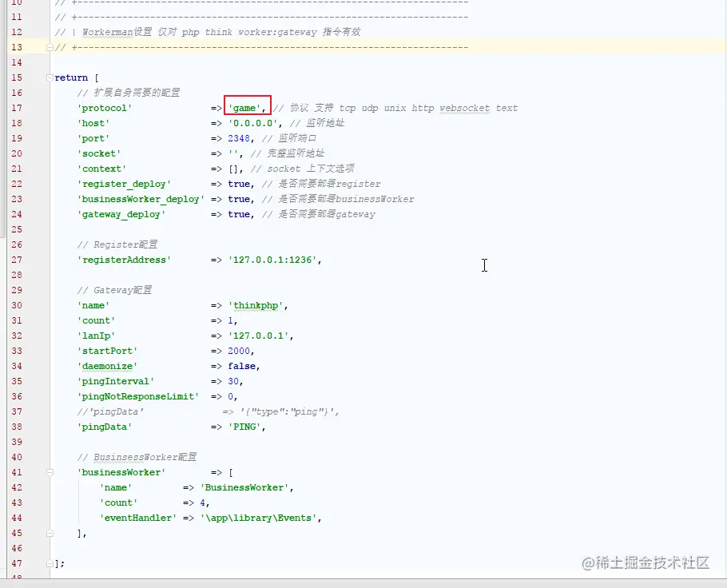Click line number 46 in the gutter
This screenshot has width=727, height=588.
[17, 548]
